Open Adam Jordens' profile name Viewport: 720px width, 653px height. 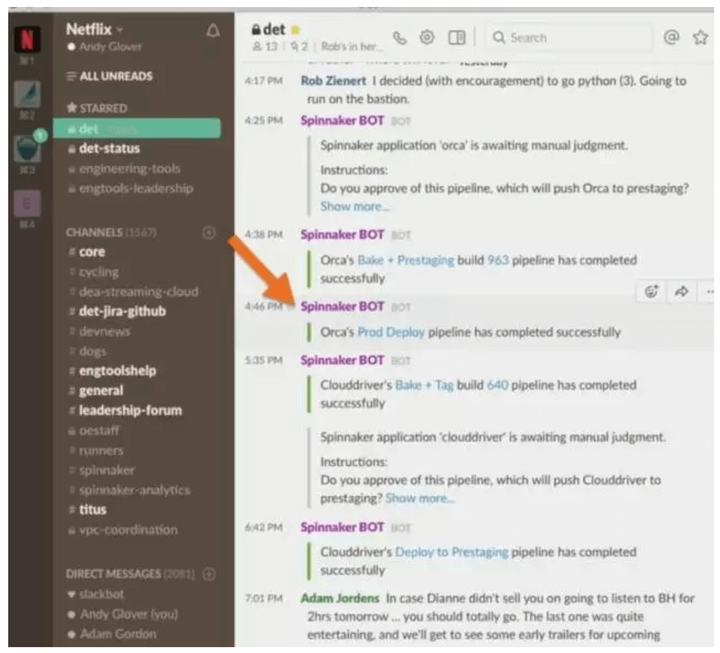pos(340,598)
